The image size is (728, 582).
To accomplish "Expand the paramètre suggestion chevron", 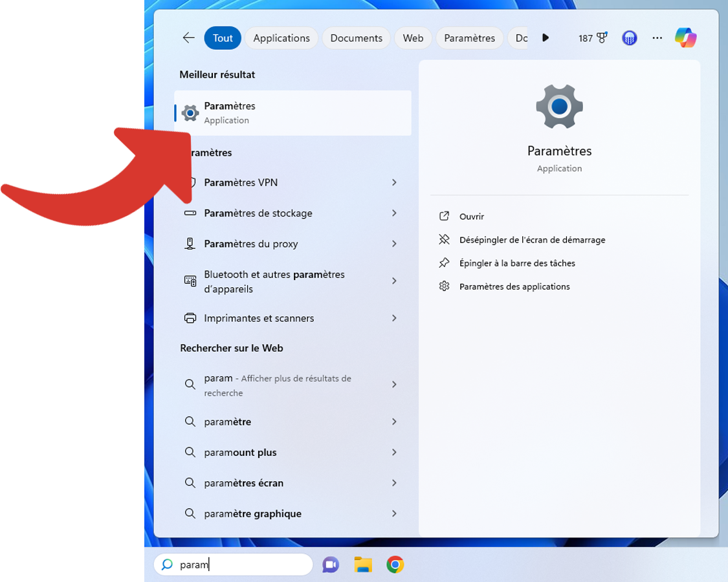I will point(394,422).
